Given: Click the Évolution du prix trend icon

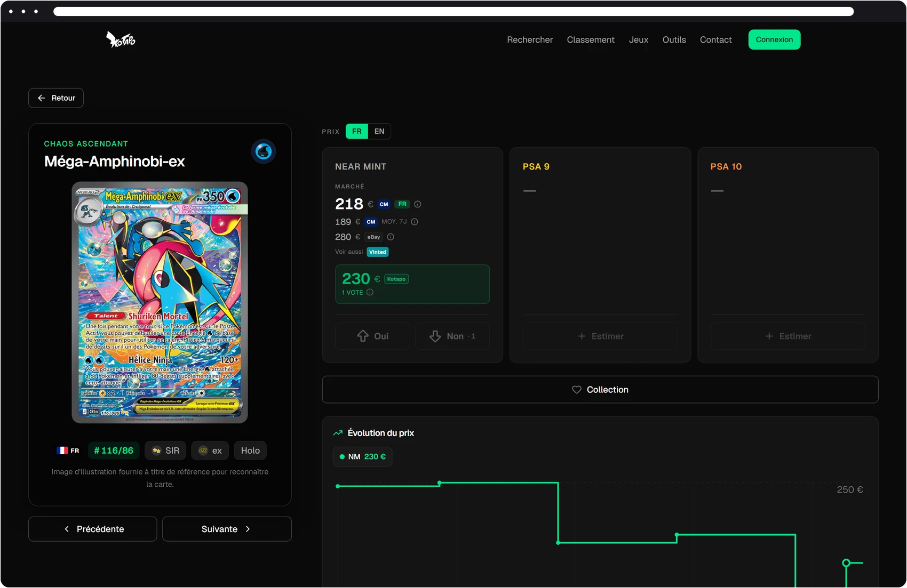Looking at the screenshot, I should [x=338, y=433].
